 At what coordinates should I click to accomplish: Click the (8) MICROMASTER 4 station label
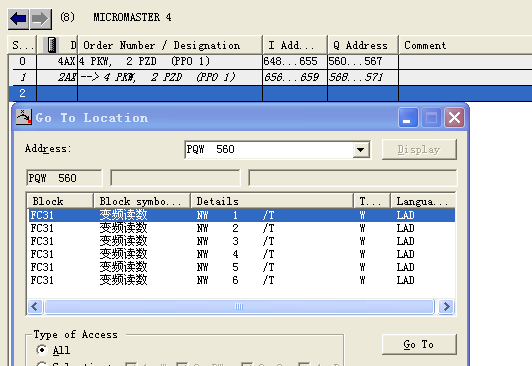116,17
